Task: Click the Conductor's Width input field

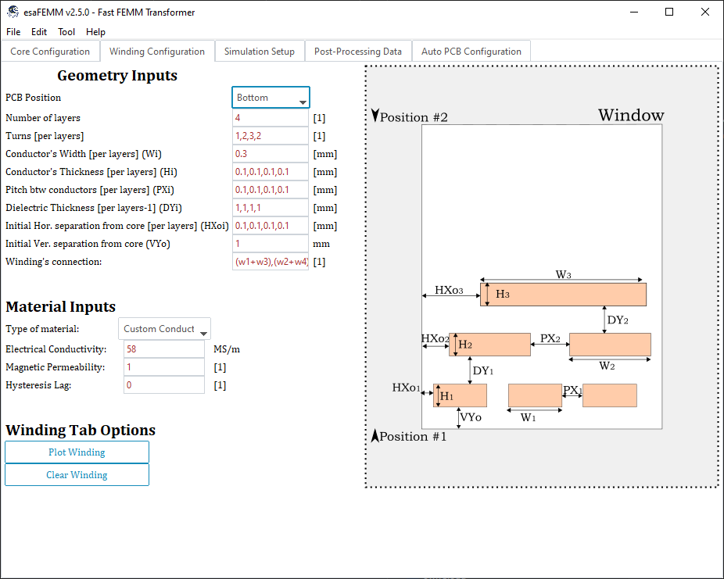Action: point(270,154)
